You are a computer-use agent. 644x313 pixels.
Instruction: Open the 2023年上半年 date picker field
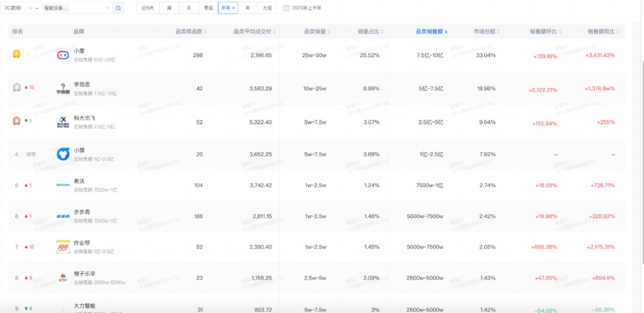(x=302, y=8)
